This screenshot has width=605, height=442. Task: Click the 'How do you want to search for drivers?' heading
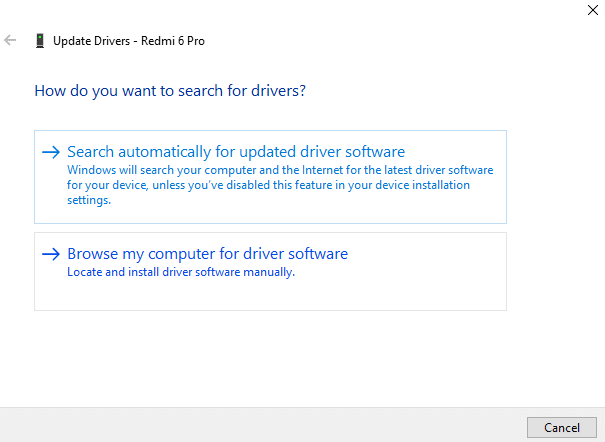[170, 91]
